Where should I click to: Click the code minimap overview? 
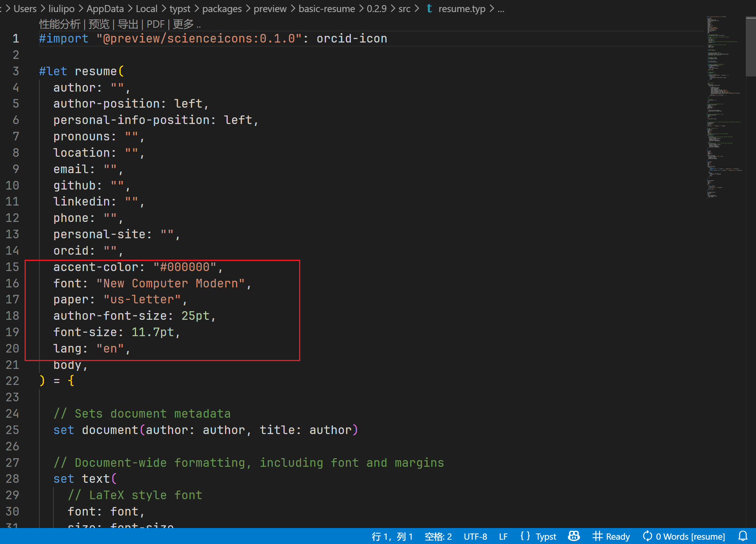[x=724, y=107]
